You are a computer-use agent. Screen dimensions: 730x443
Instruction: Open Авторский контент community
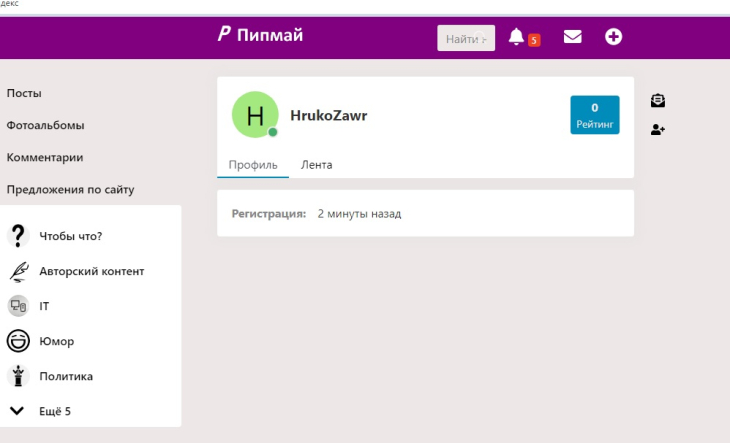click(x=92, y=271)
